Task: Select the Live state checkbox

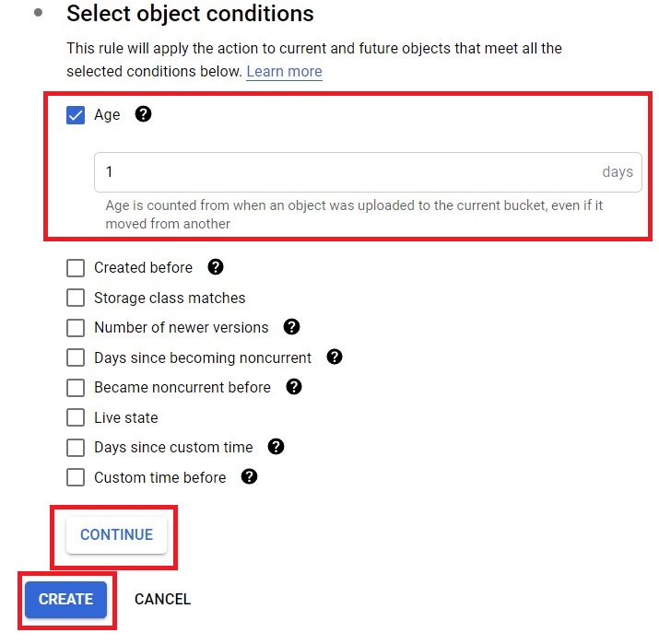Action: point(76,417)
